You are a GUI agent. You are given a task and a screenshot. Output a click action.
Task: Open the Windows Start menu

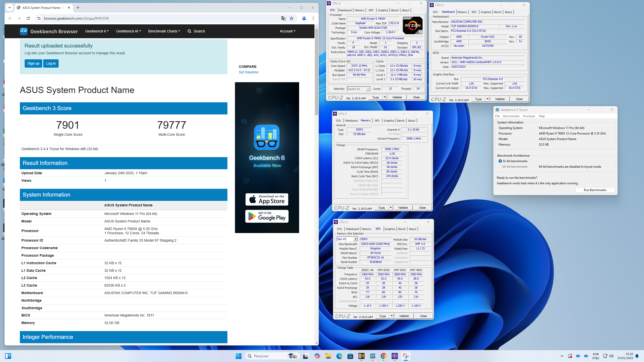pos(238,356)
